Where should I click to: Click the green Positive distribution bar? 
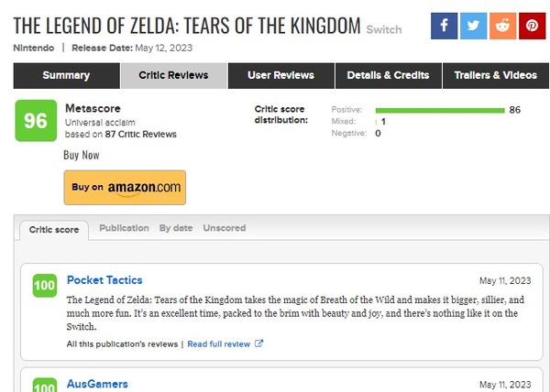[x=440, y=110]
